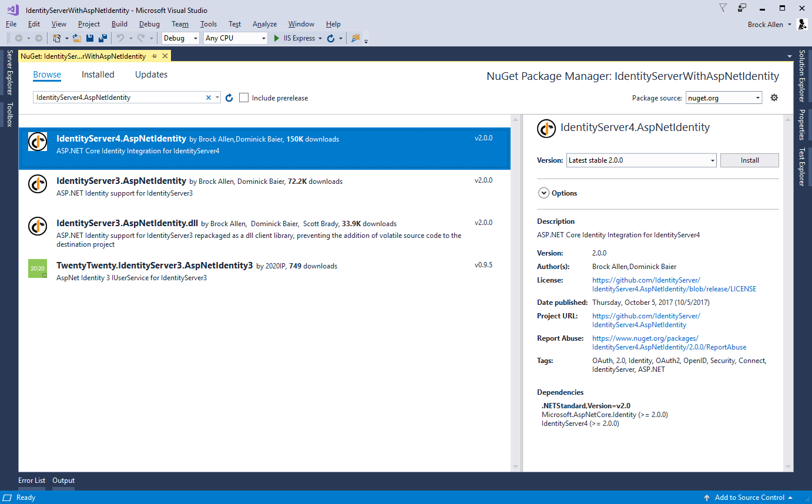
Task: Open the document tab list dropdown arrow
Action: click(790, 56)
